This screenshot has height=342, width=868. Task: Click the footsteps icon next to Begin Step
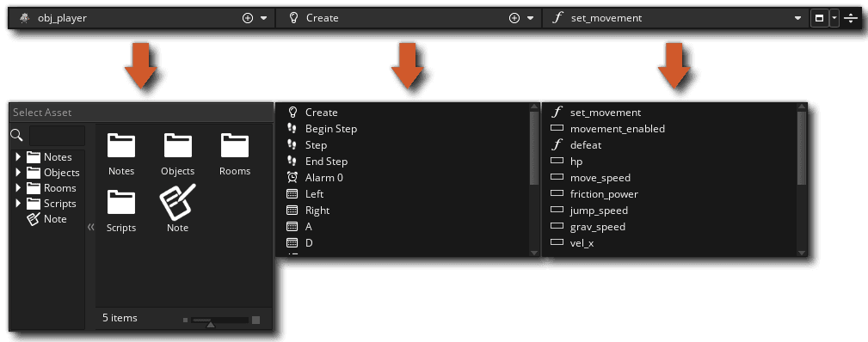point(292,129)
